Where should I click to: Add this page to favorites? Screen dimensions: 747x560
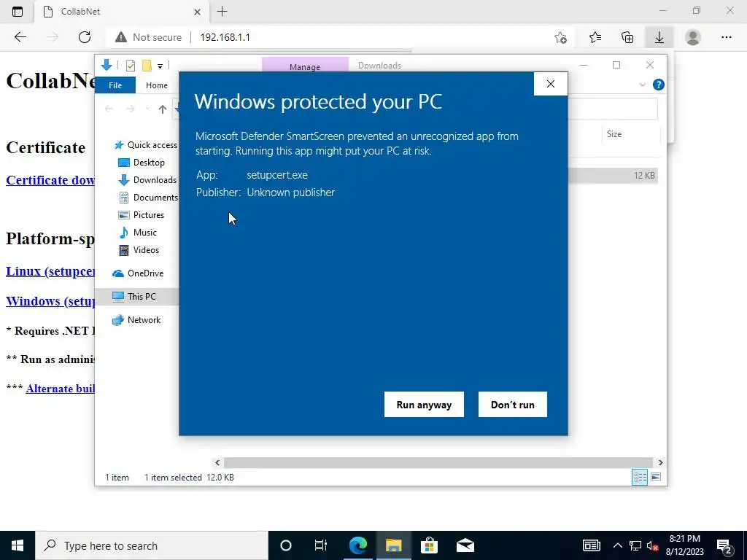click(561, 37)
